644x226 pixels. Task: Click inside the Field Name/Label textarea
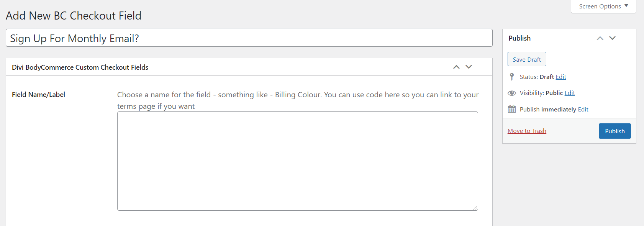pos(297,161)
